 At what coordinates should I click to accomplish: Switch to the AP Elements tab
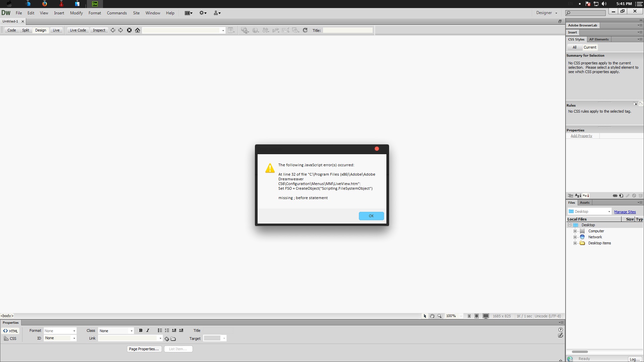[x=599, y=39]
